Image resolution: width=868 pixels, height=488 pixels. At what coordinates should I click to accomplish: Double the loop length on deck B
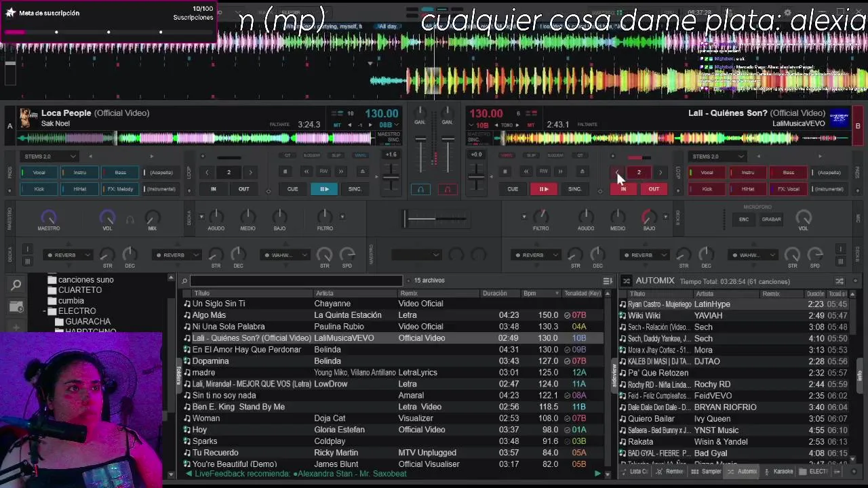660,173
